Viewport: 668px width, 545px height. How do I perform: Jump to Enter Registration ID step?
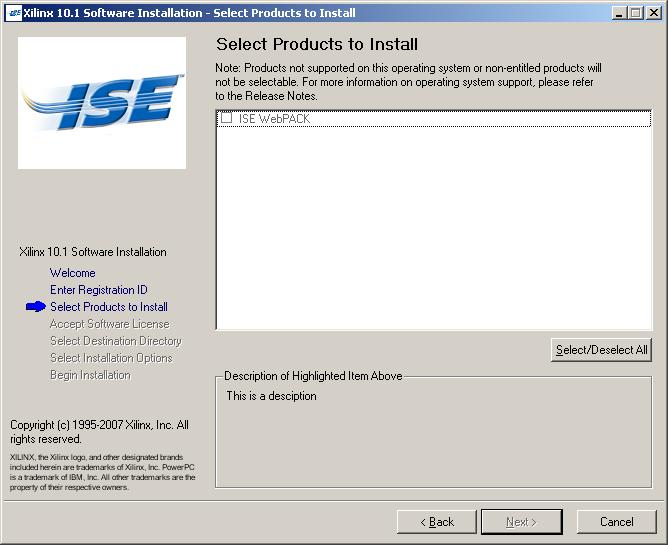click(98, 290)
